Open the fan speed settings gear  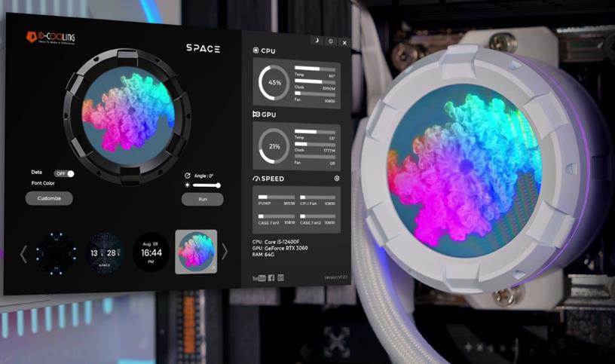[x=337, y=179]
